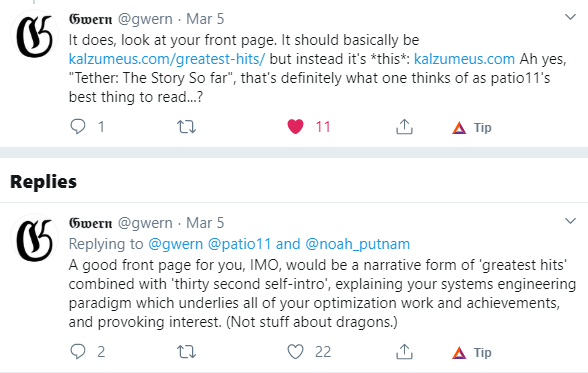Share the reply tweet via upload icon
Screen dimensions: 588x373
(x=404, y=352)
